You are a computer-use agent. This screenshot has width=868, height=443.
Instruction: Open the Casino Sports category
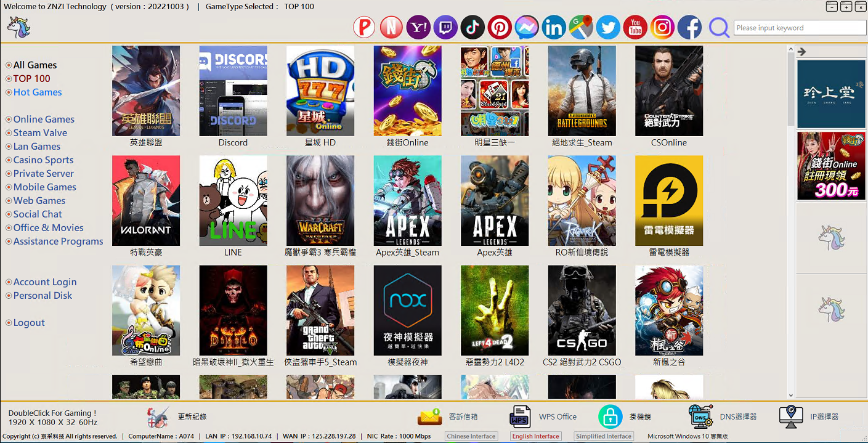(x=43, y=160)
